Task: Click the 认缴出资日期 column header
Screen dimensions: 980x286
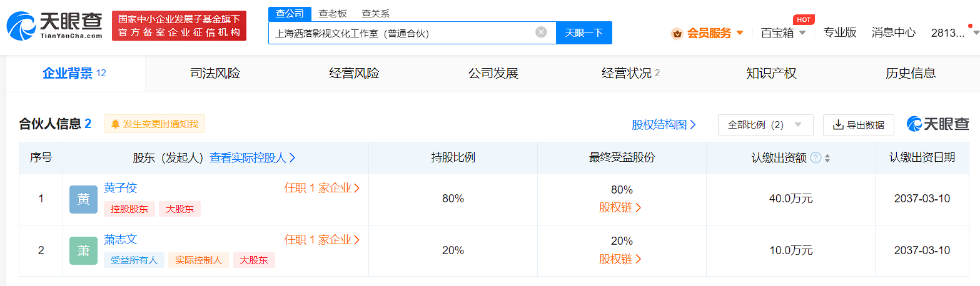Action: (x=922, y=158)
